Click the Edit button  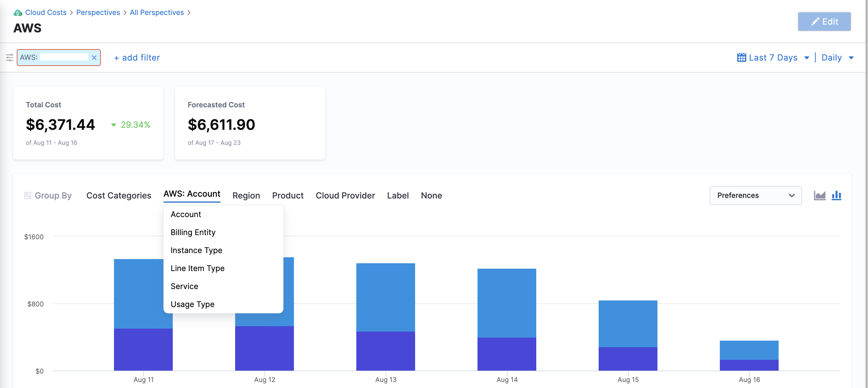click(824, 22)
